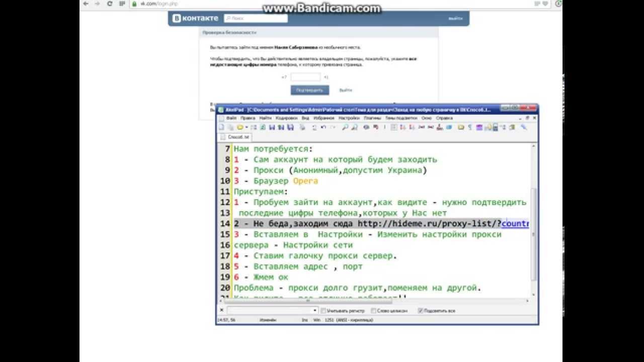Click the new document icon in AkelPad toolbar
This screenshot has height=362, width=644.
[x=221, y=128]
